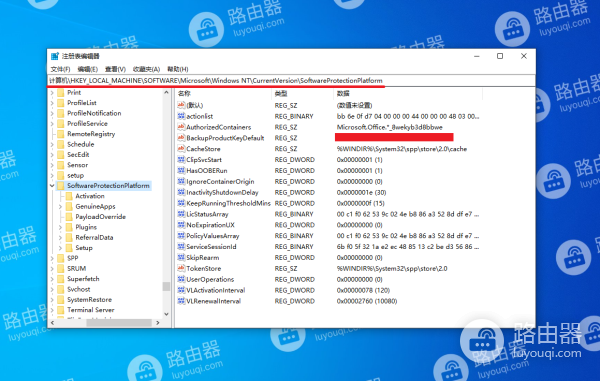Expand the ReferralData subkey
The image size is (600, 381).
pos(60,238)
